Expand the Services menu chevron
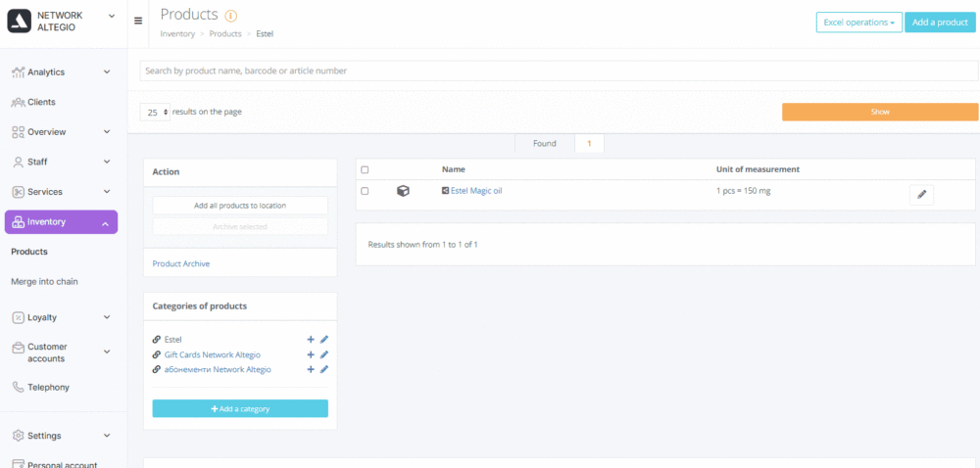 coord(107,192)
